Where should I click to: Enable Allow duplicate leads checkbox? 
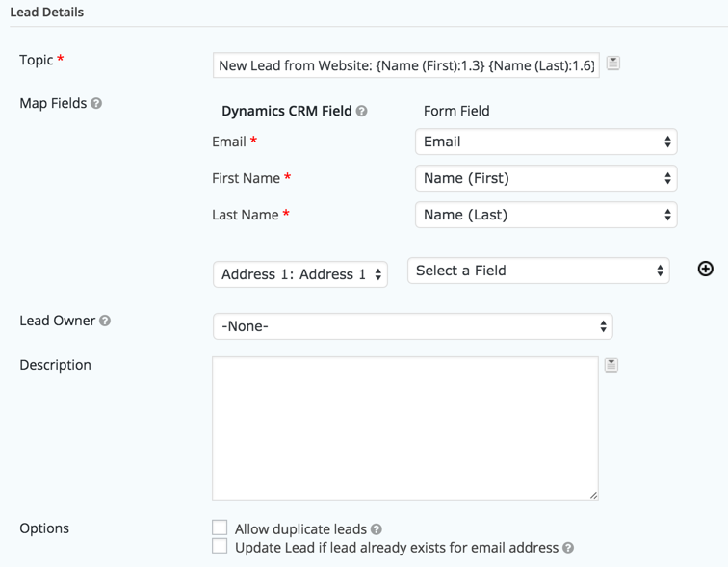click(220, 528)
